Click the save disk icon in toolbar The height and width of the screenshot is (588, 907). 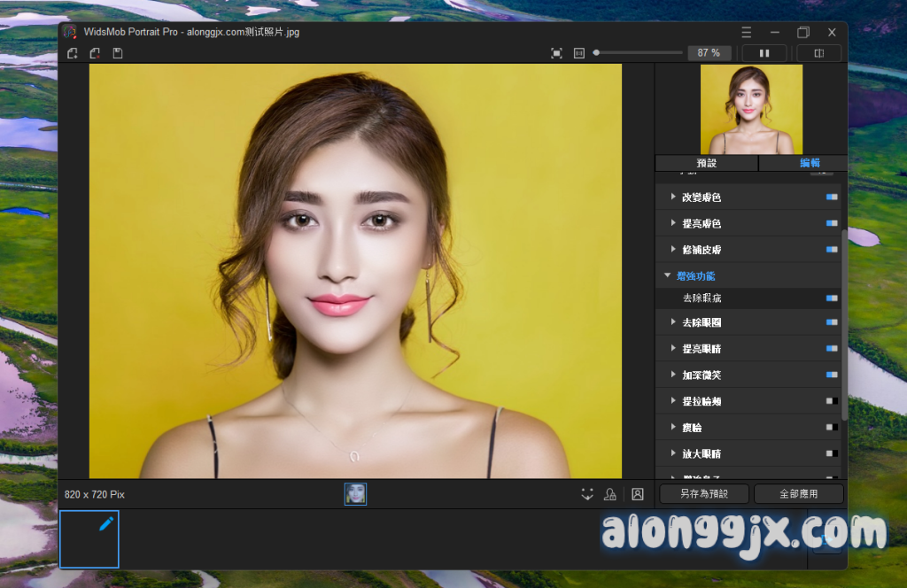coord(117,53)
